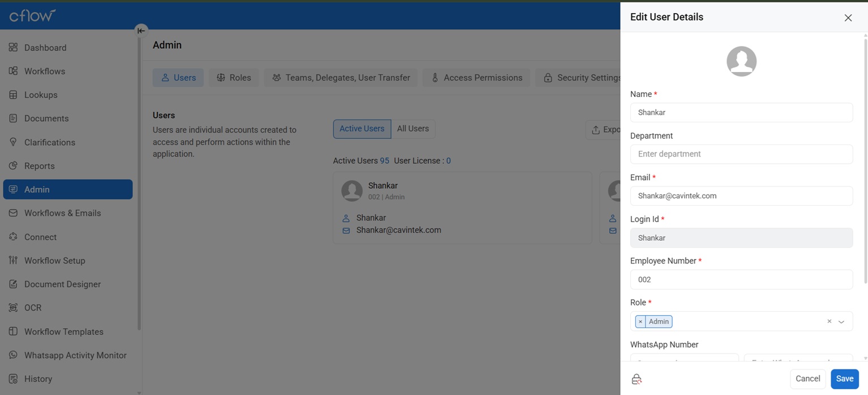Remove the Admin role tag
The height and width of the screenshot is (395, 868).
(640, 322)
